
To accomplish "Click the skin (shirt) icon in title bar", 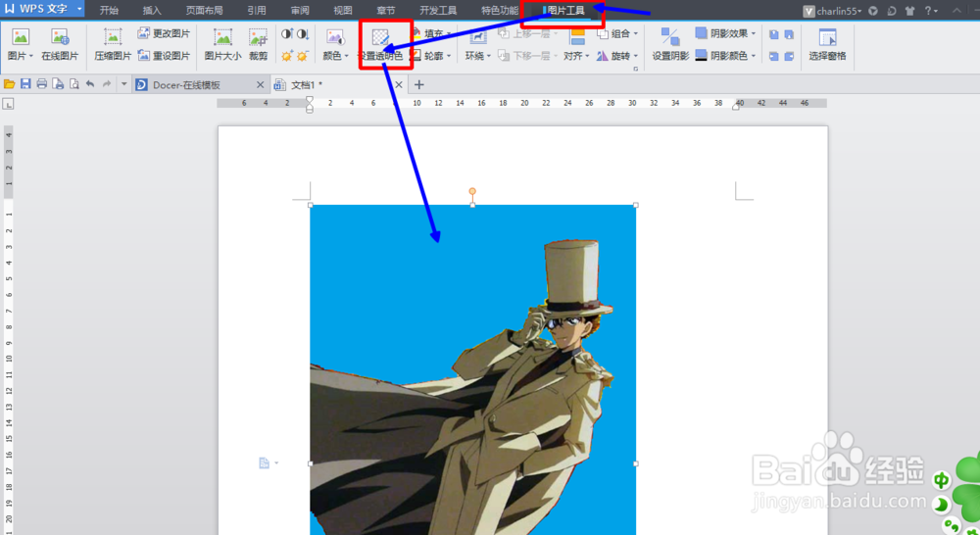I will [x=910, y=11].
